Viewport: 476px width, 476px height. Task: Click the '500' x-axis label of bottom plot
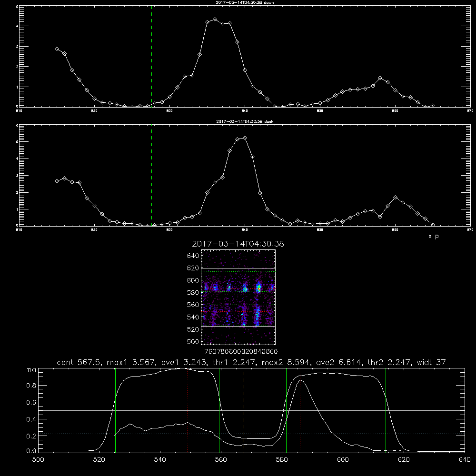(x=38, y=460)
